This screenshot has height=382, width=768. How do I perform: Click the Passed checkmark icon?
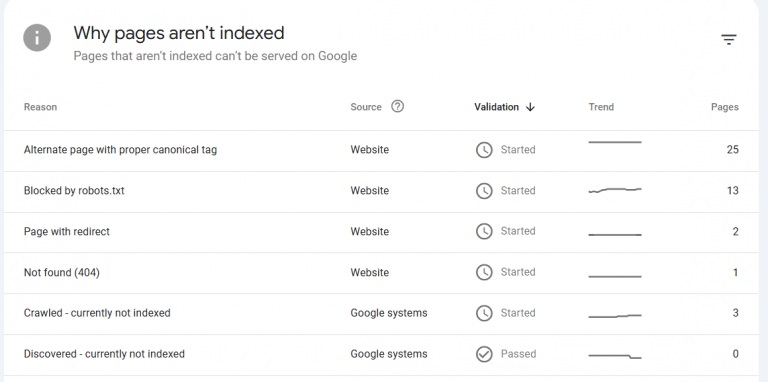coord(484,354)
